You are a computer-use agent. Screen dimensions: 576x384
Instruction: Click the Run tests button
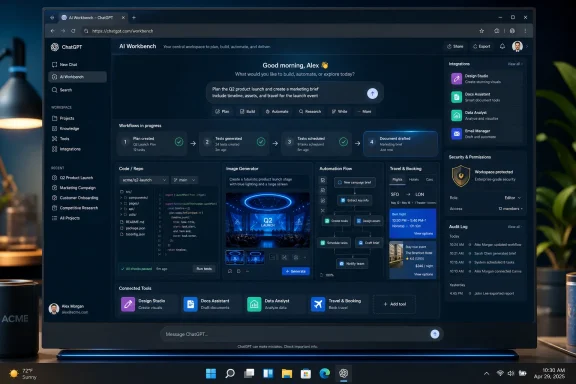point(204,269)
